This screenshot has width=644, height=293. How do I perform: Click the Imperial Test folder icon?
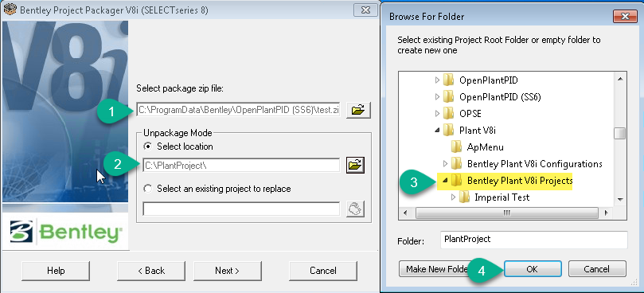[x=464, y=197]
